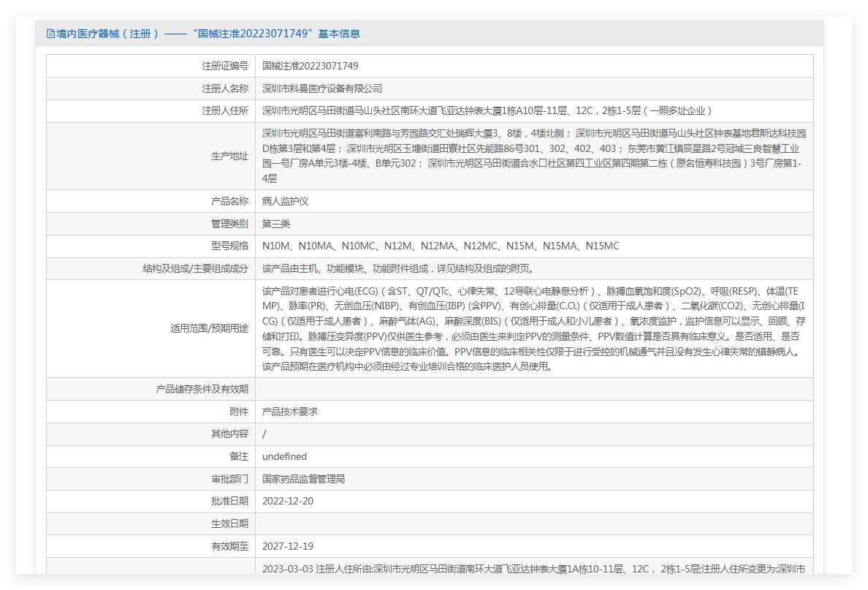The image size is (868, 590).
Task: Click the empty 生效日期 value cell
Action: tap(533, 523)
